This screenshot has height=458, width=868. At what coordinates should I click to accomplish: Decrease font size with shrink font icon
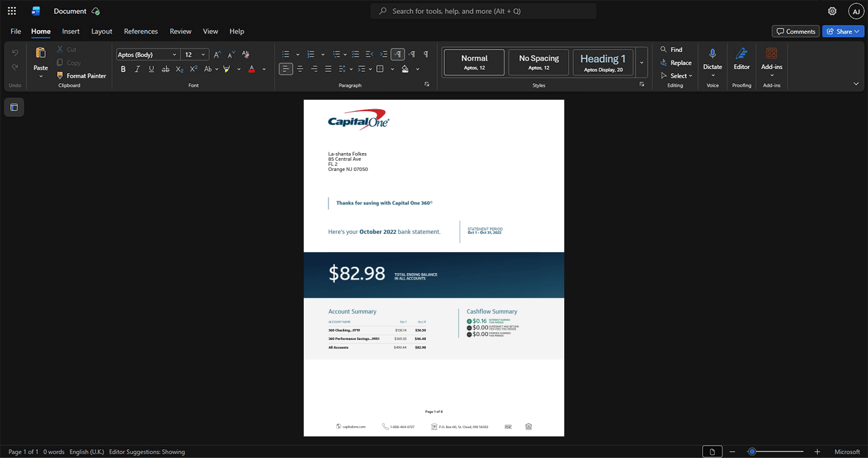[231, 55]
